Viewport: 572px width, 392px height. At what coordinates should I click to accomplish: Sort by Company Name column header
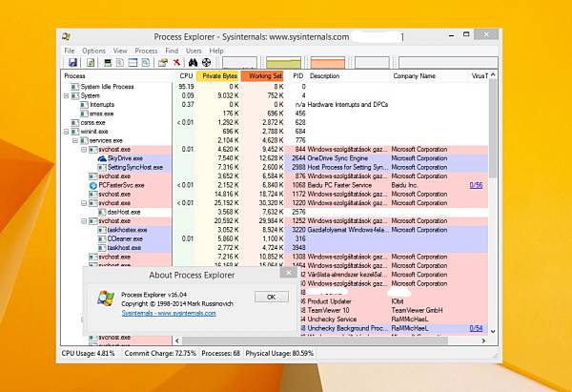click(x=429, y=76)
